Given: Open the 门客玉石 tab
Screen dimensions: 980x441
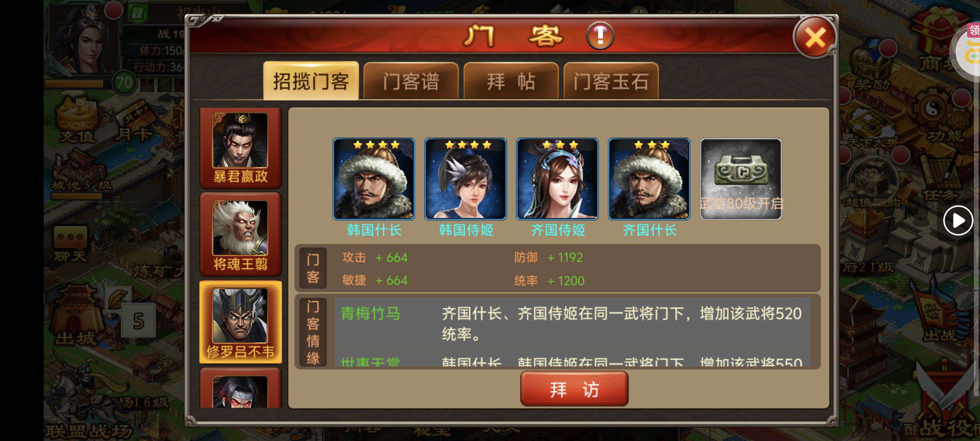Looking at the screenshot, I should [611, 81].
